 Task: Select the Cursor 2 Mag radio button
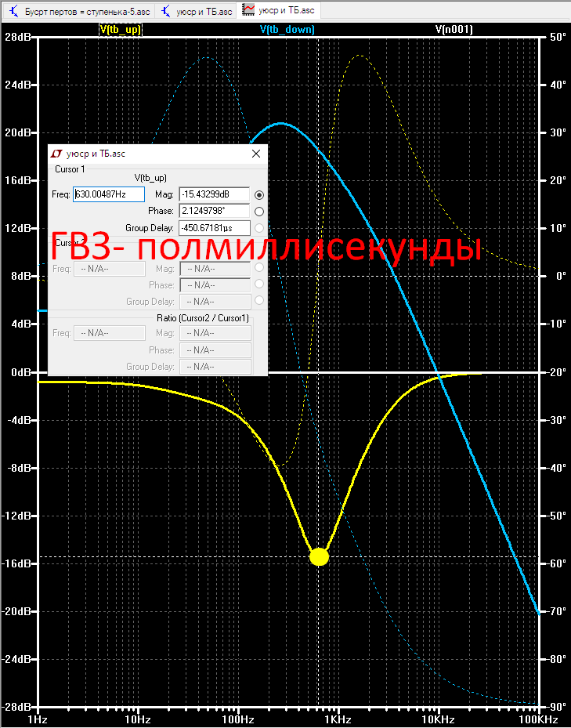pos(259,267)
